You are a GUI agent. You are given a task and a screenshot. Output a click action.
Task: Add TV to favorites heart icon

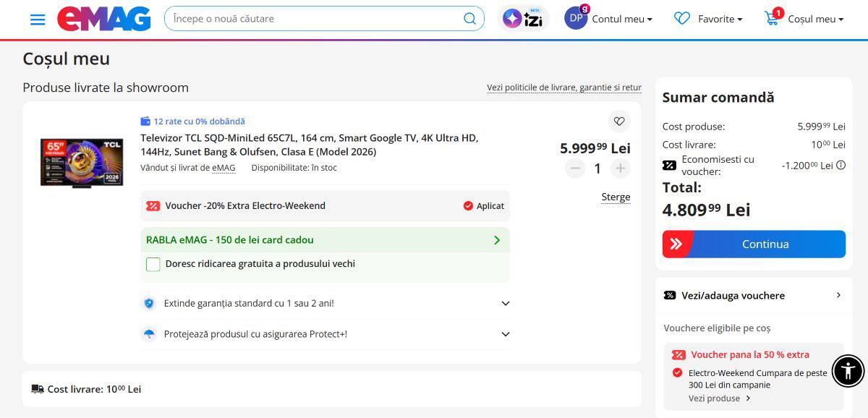(618, 121)
